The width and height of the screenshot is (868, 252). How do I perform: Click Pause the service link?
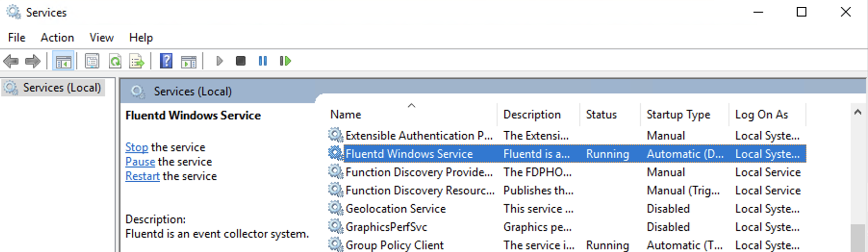click(x=140, y=162)
